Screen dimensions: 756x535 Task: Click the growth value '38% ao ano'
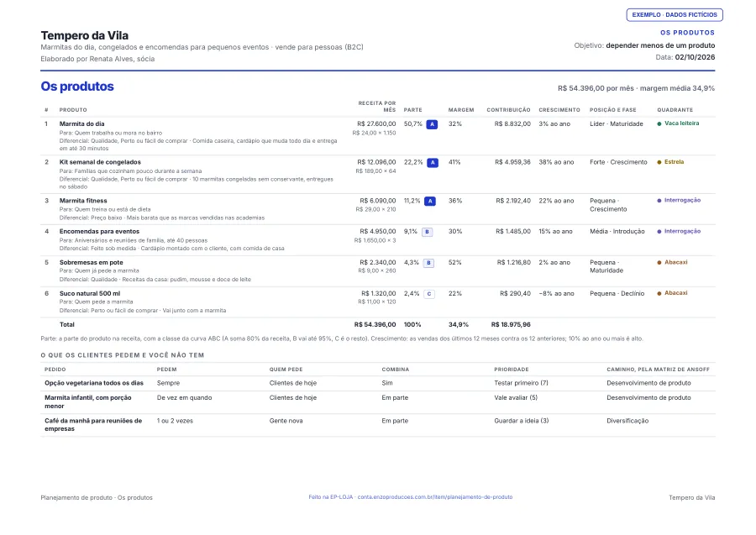pyautogui.click(x=556, y=162)
